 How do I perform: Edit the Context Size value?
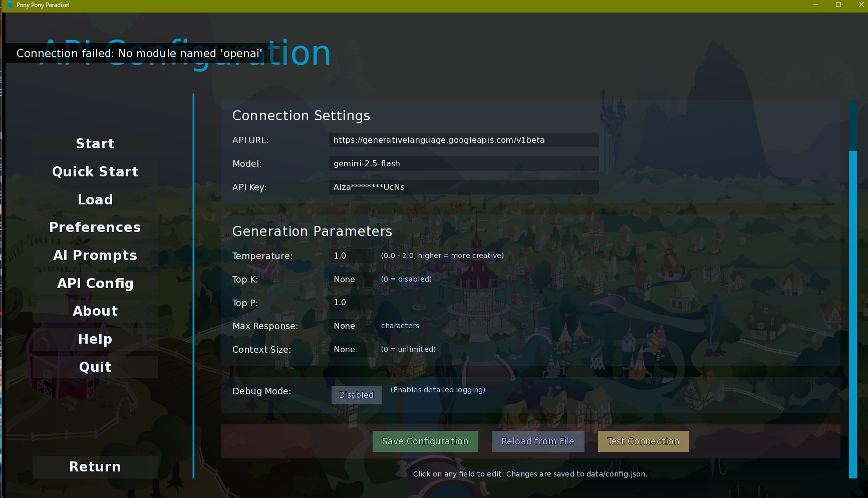coord(352,350)
